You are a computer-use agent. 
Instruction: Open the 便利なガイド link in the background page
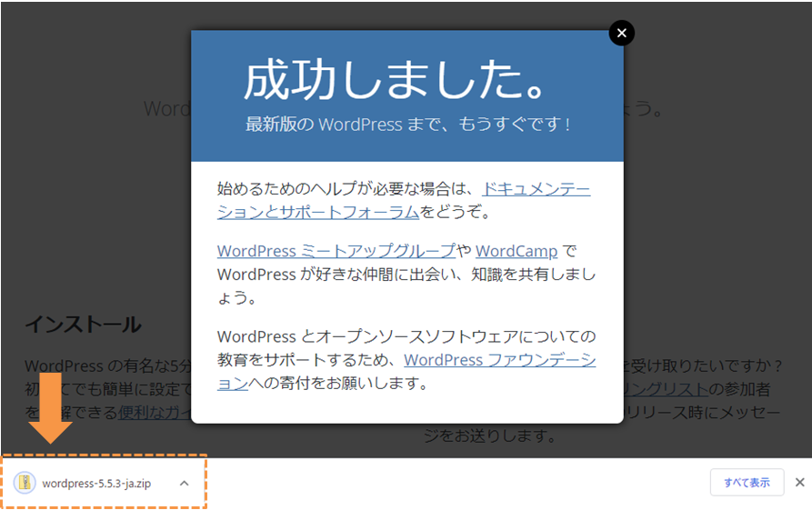(x=155, y=413)
